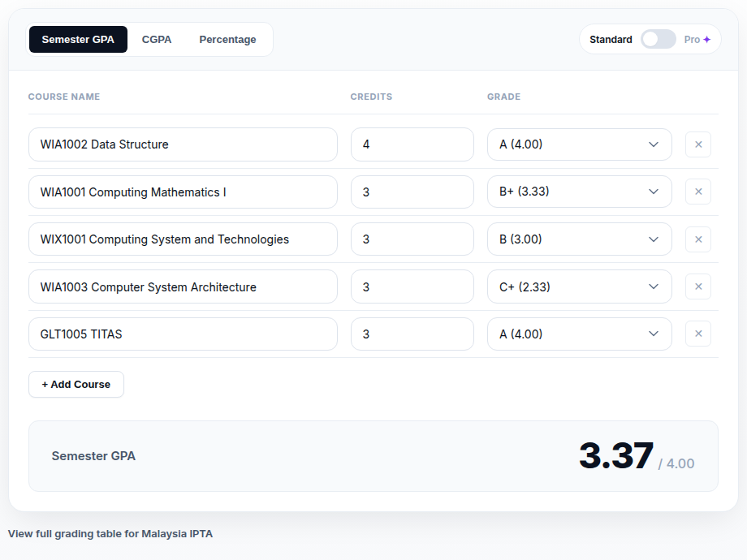The image size is (747, 560).
Task: Delete the WIX1001 Computing System row
Action: (698, 239)
